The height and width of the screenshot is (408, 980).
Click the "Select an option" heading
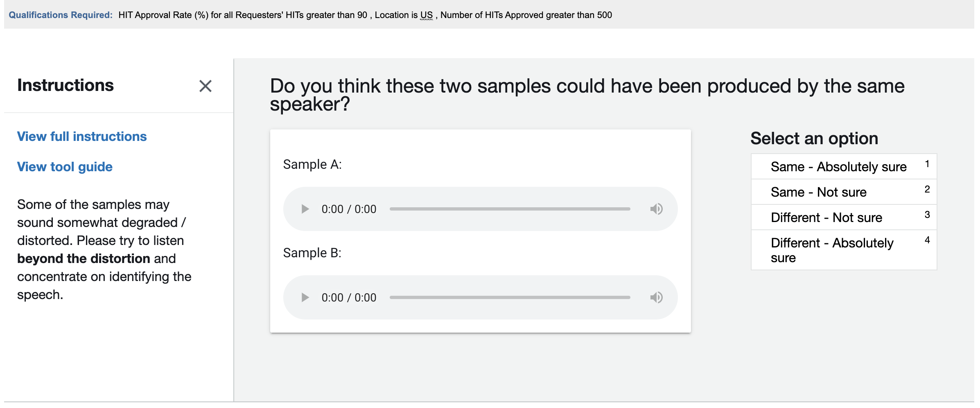point(814,138)
